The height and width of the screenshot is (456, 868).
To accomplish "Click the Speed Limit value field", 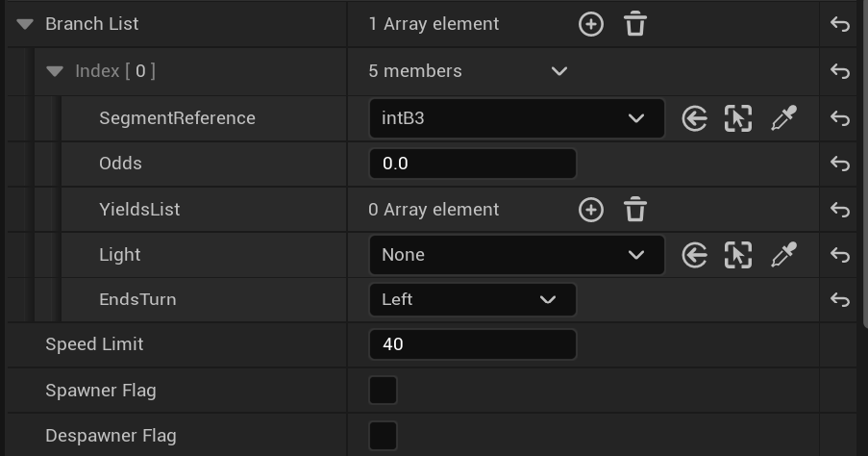I will coord(472,344).
